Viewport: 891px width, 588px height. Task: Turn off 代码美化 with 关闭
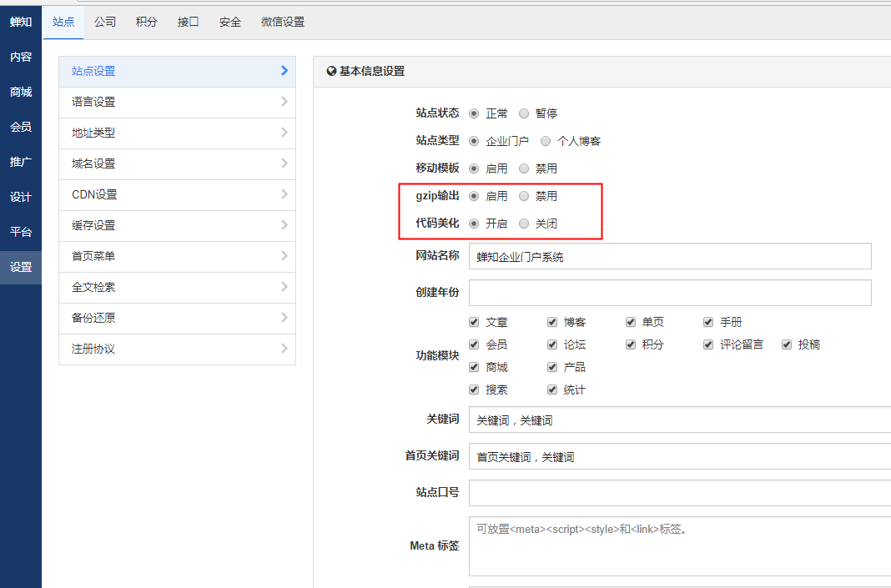pyautogui.click(x=524, y=224)
